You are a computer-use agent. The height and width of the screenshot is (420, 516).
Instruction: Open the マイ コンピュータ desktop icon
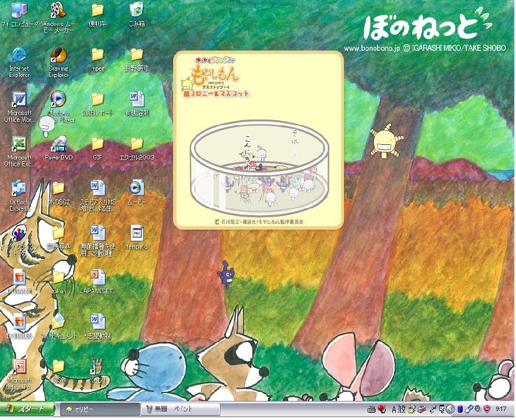point(19,15)
